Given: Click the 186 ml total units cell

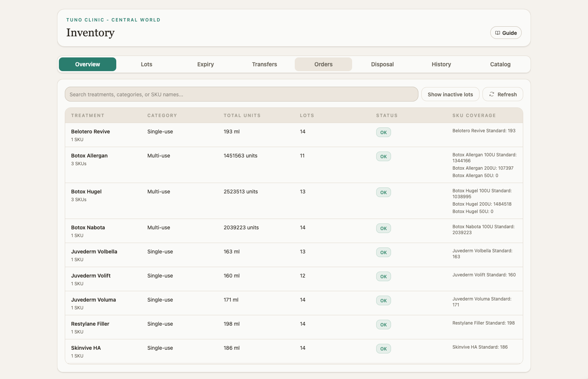Looking at the screenshot, I should [x=231, y=348].
